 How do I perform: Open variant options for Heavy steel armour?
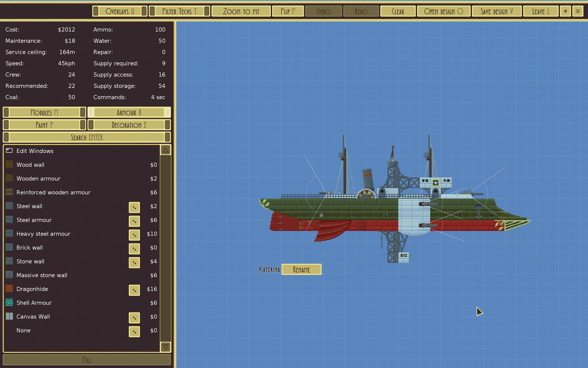pos(134,235)
